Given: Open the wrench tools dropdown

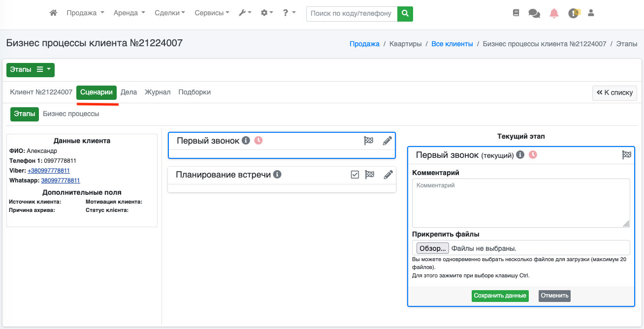Looking at the screenshot, I should pyautogui.click(x=245, y=13).
